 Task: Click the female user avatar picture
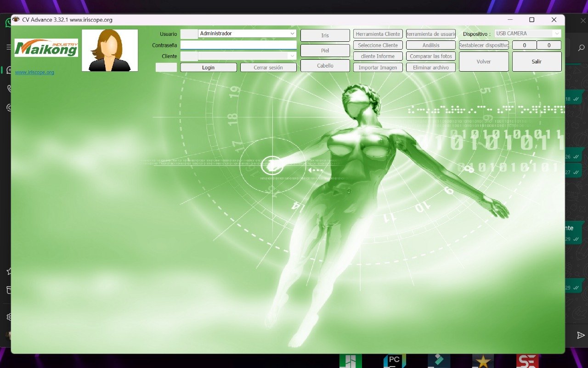[x=110, y=51]
